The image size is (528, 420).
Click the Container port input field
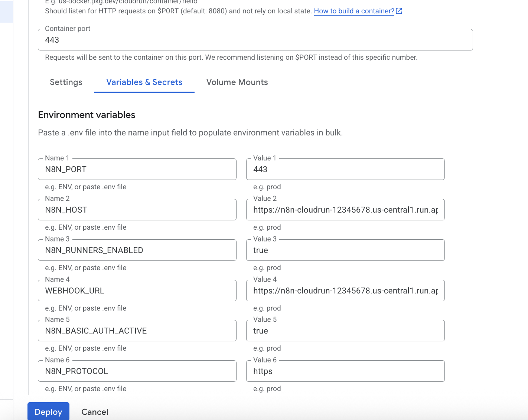point(255,40)
